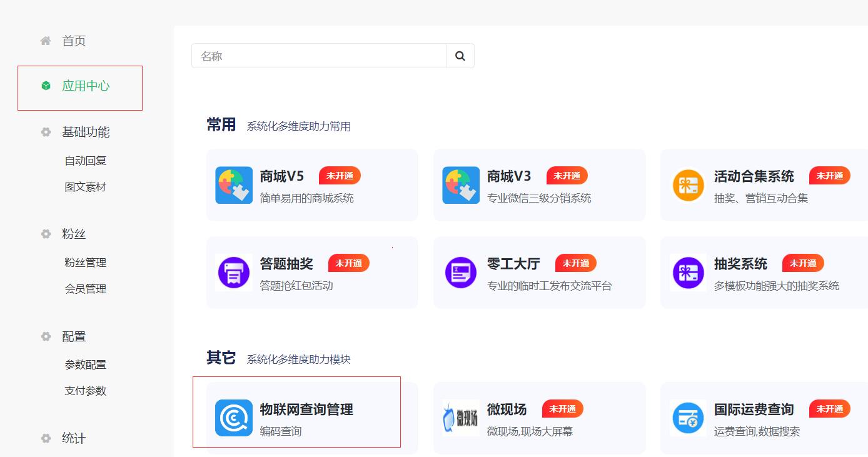Click the 简单易用的商城系统 description
The image size is (868, 457).
[x=307, y=198]
